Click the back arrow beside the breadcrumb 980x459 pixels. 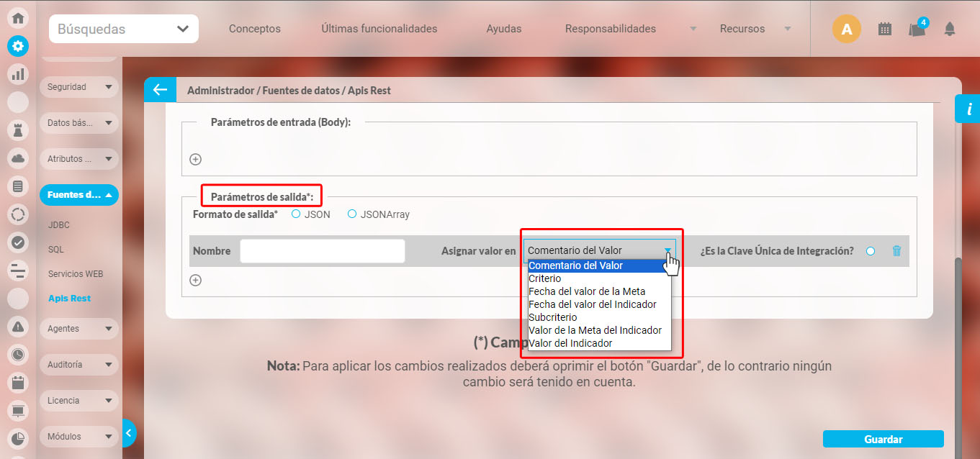pos(160,90)
